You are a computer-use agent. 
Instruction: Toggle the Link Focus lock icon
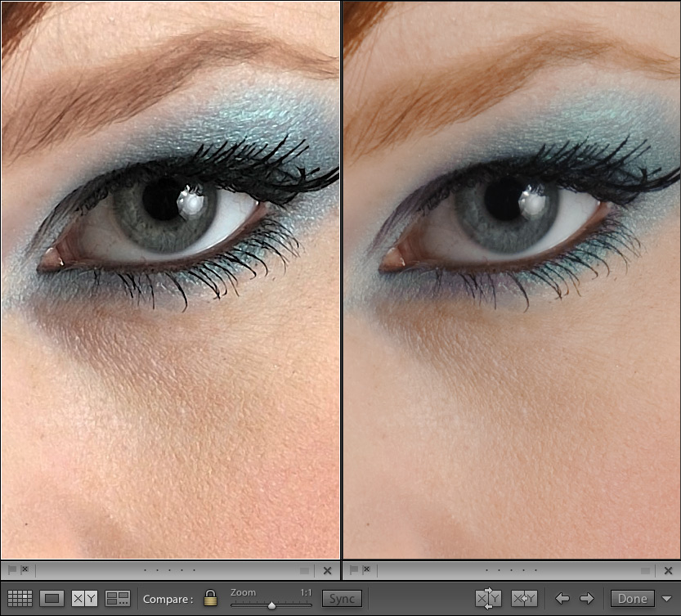pyautogui.click(x=210, y=598)
